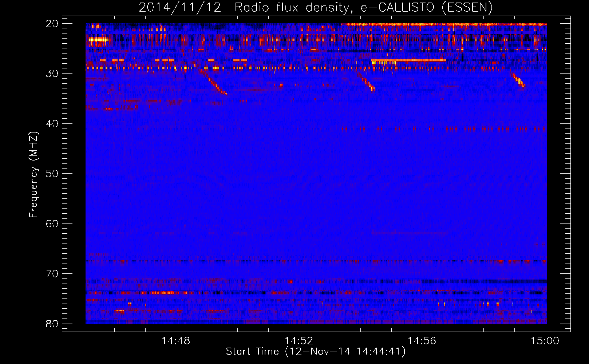Click the long bright horizontal emission line near 27 MHz
Viewport: 589px width, 364px height.
(x=409, y=60)
